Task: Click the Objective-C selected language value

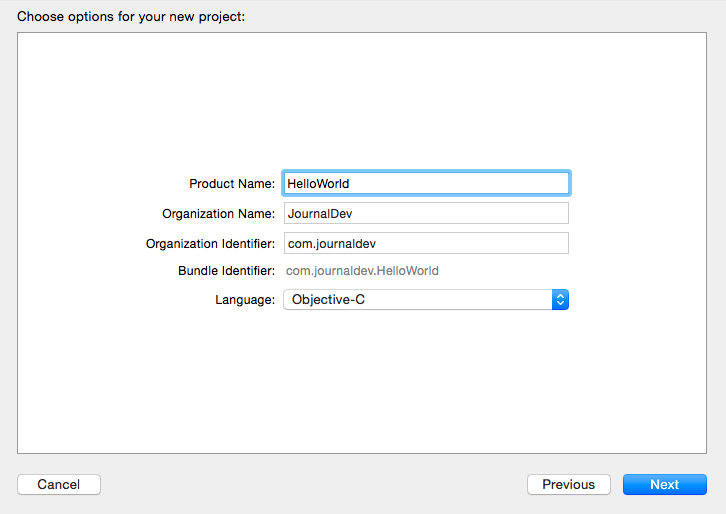Action: pyautogui.click(x=328, y=300)
